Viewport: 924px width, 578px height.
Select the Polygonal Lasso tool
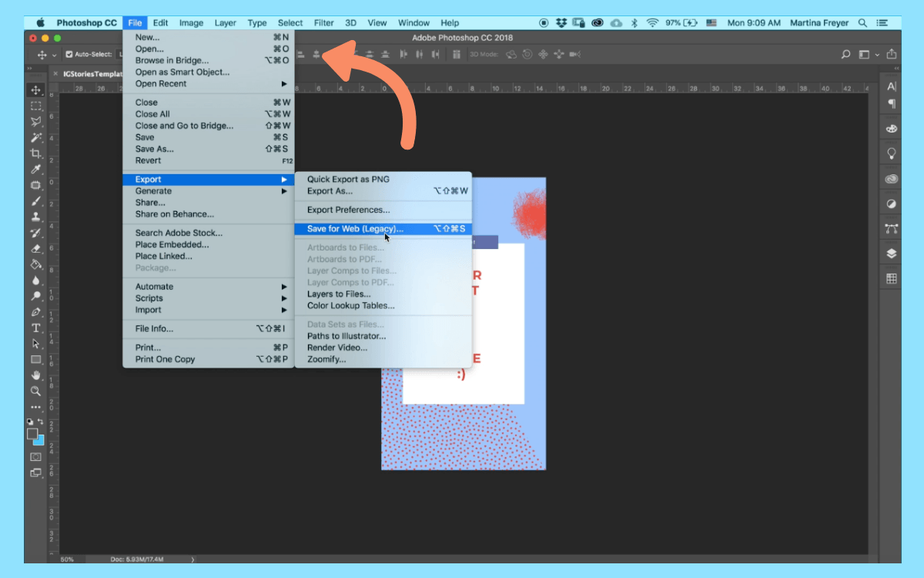point(35,122)
